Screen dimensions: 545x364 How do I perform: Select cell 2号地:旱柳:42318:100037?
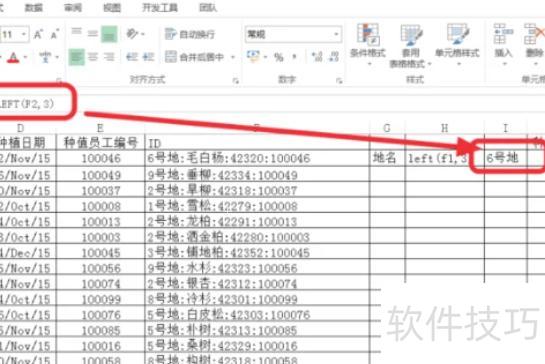[x=257, y=190]
